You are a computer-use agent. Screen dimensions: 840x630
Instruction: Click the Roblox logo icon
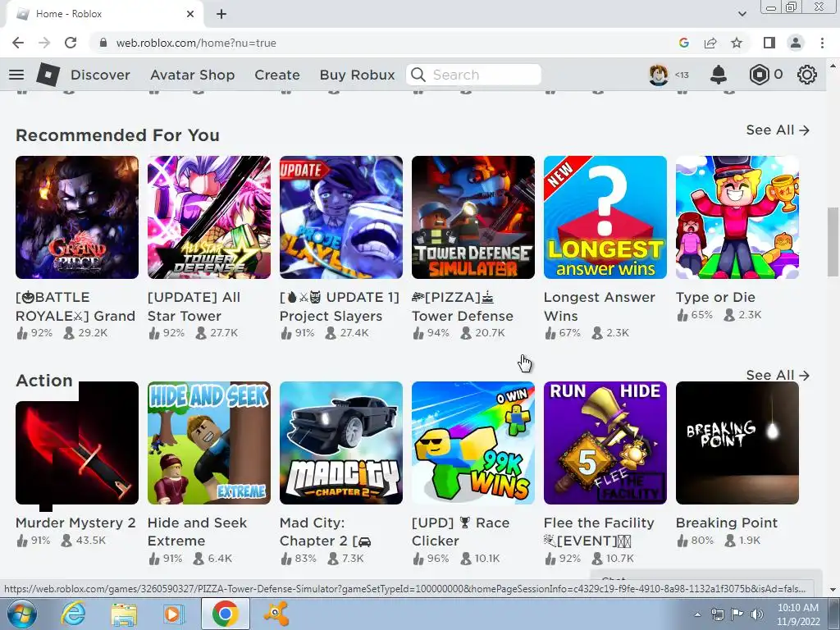pyautogui.click(x=48, y=75)
